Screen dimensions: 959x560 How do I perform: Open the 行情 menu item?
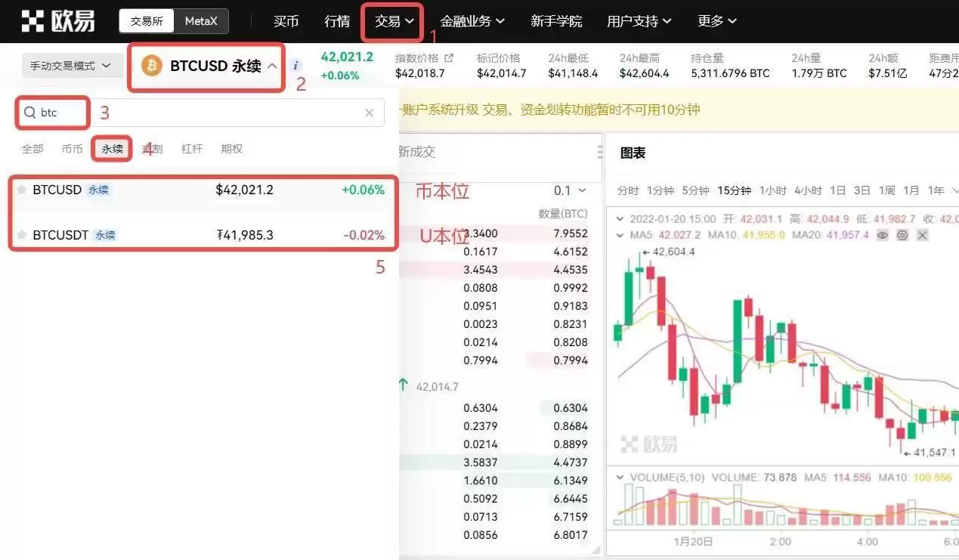(x=336, y=21)
